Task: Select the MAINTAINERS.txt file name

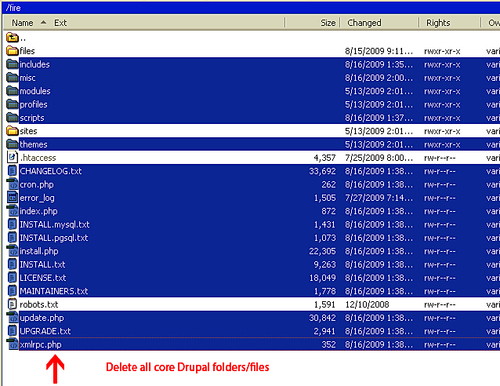Action: point(54,291)
